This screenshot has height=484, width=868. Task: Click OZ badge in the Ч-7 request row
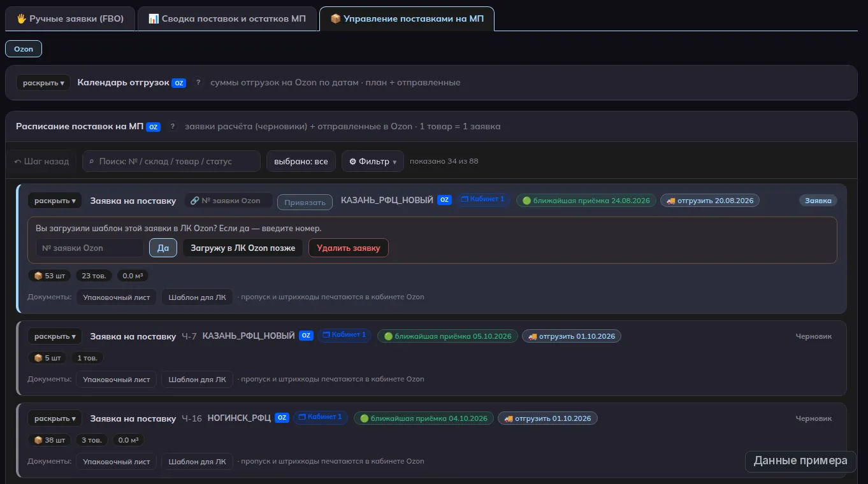306,336
